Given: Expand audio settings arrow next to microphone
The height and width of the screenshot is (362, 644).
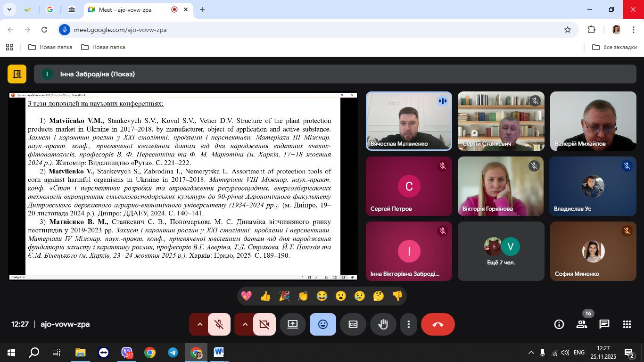Looking at the screenshot, I should coord(199,324).
